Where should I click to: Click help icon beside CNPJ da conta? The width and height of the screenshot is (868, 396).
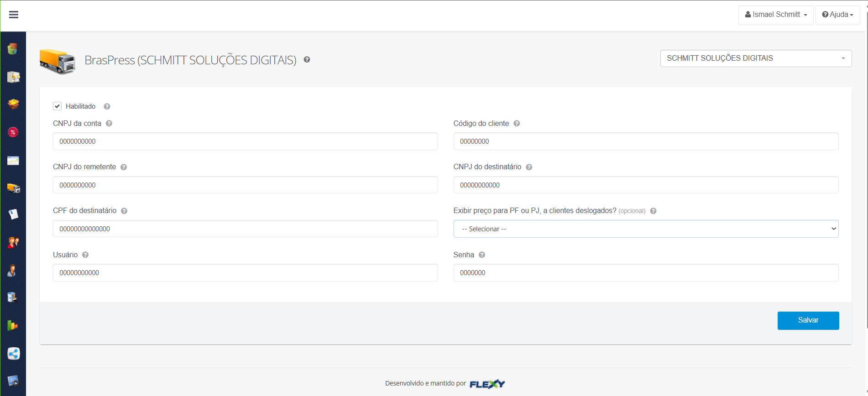109,124
